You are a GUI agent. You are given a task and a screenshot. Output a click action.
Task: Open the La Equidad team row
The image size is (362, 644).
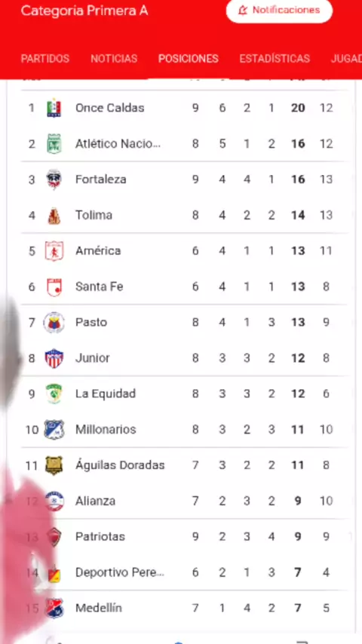184,394
